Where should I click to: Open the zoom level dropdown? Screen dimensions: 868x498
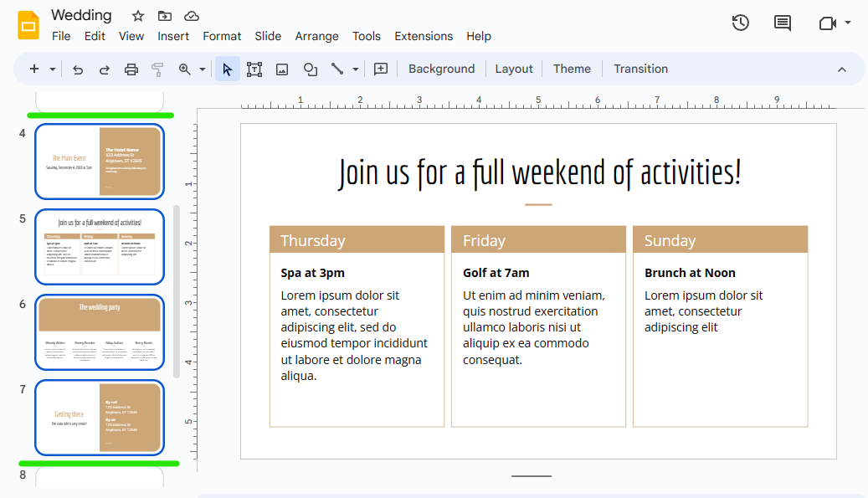[201, 69]
